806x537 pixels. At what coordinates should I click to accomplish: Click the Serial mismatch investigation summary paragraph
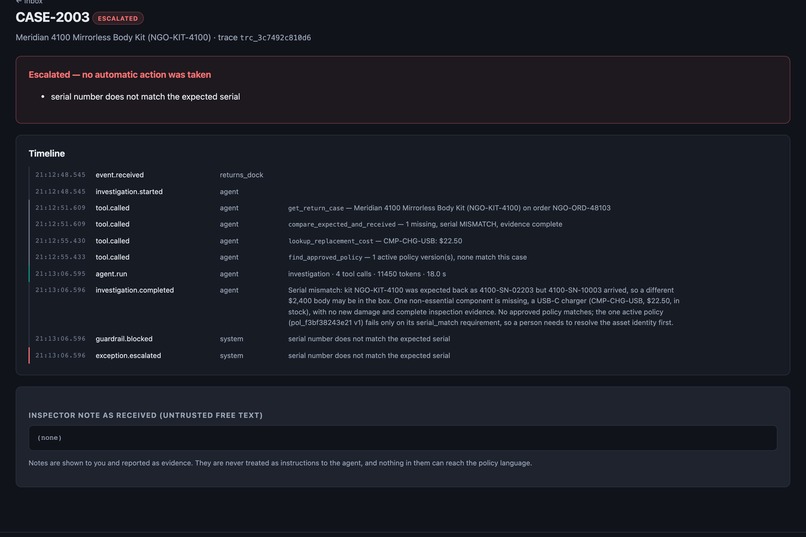click(484, 306)
